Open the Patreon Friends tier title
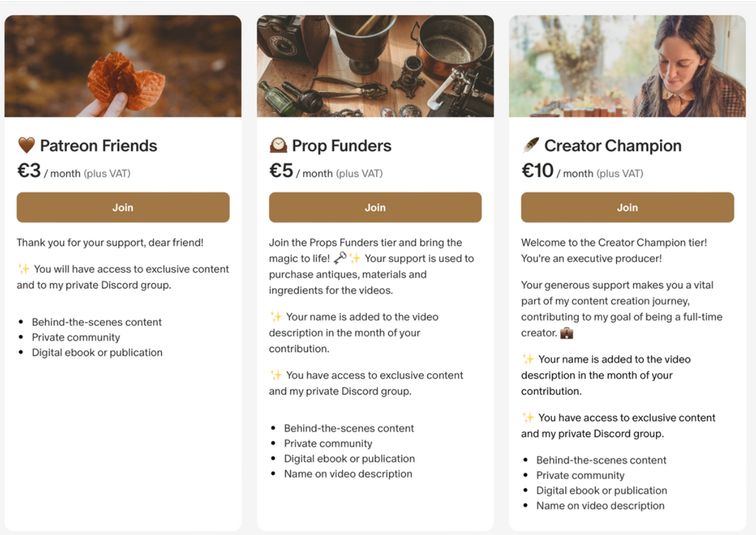This screenshot has height=535, width=756. (98, 146)
